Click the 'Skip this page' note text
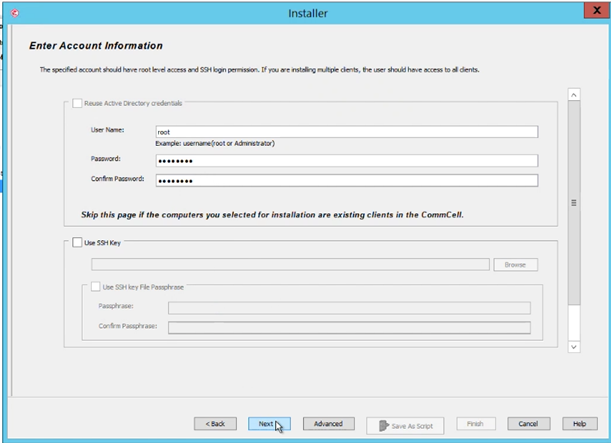Viewport: 612px width, 443px height. click(272, 215)
